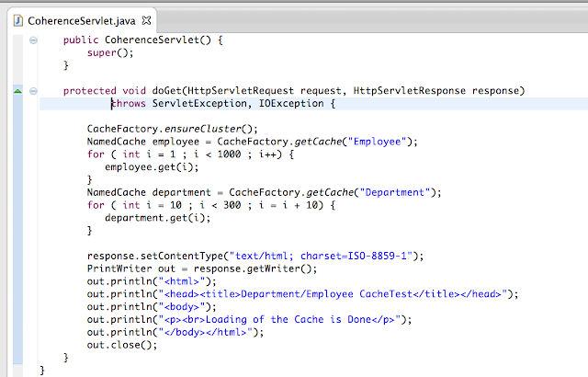The image size is (588, 377).
Task: Click the value '300' in second for loop
Action: tap(232, 205)
